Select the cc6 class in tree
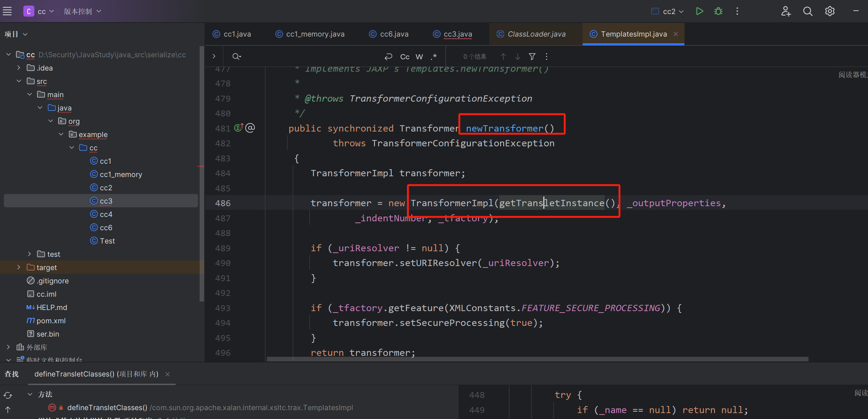 tap(106, 228)
